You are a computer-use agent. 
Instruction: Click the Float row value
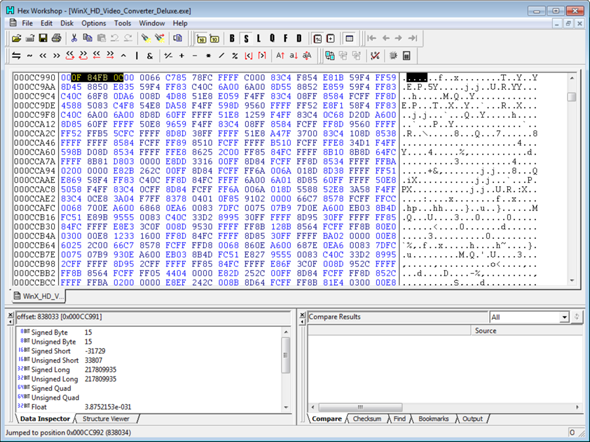coord(108,407)
